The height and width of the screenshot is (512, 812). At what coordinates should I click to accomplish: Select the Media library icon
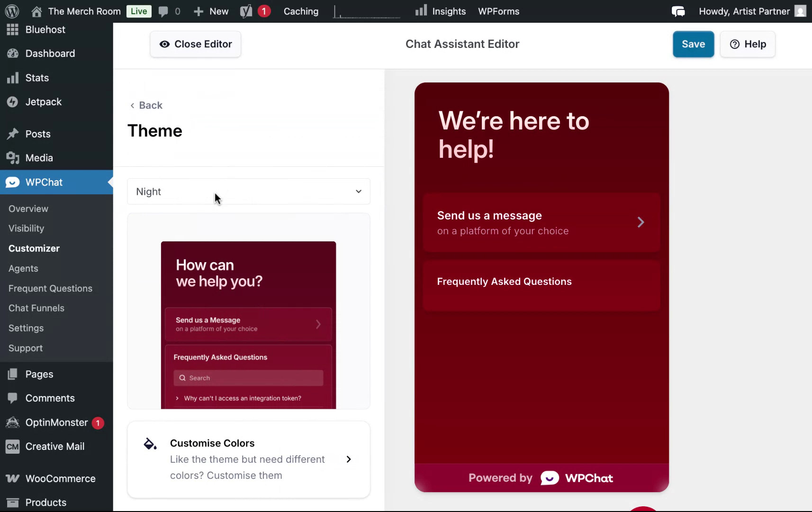tap(13, 158)
